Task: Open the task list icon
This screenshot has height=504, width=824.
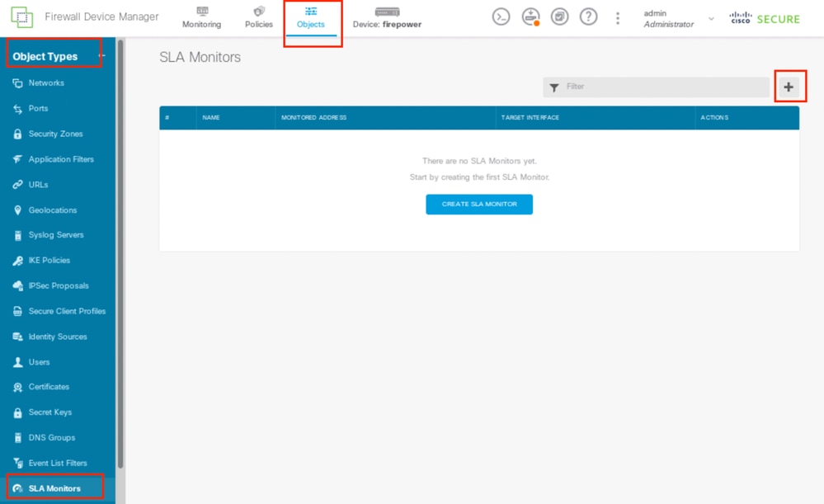Action: [560, 16]
